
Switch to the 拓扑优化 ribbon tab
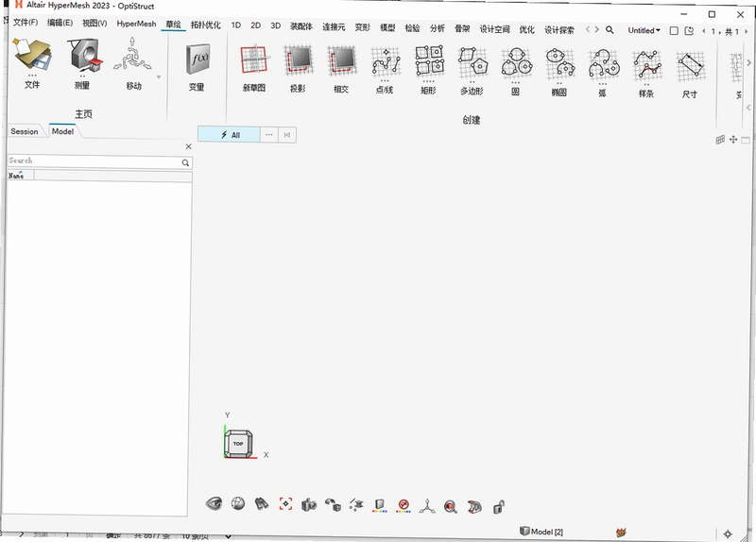pos(205,25)
